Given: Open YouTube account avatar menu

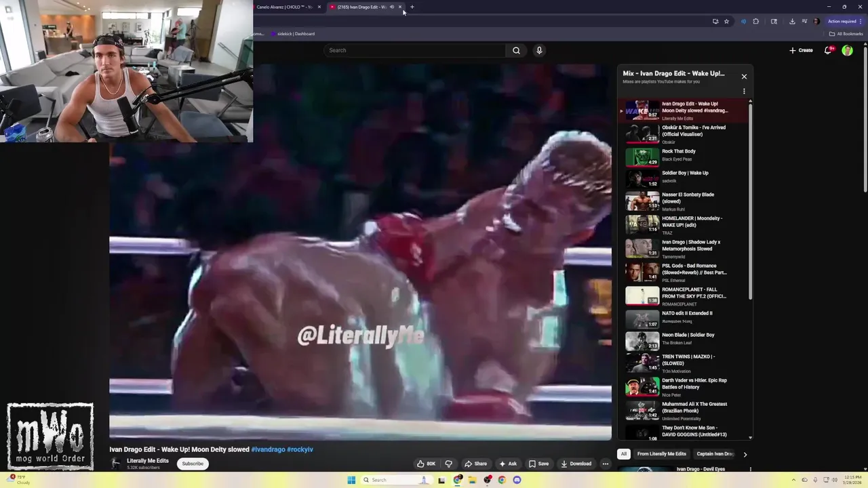Looking at the screenshot, I should click(x=847, y=50).
